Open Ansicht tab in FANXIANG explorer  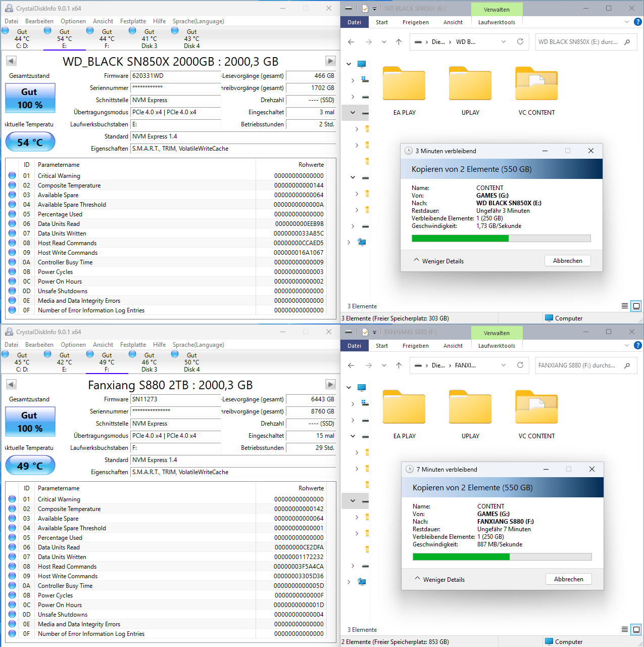453,346
